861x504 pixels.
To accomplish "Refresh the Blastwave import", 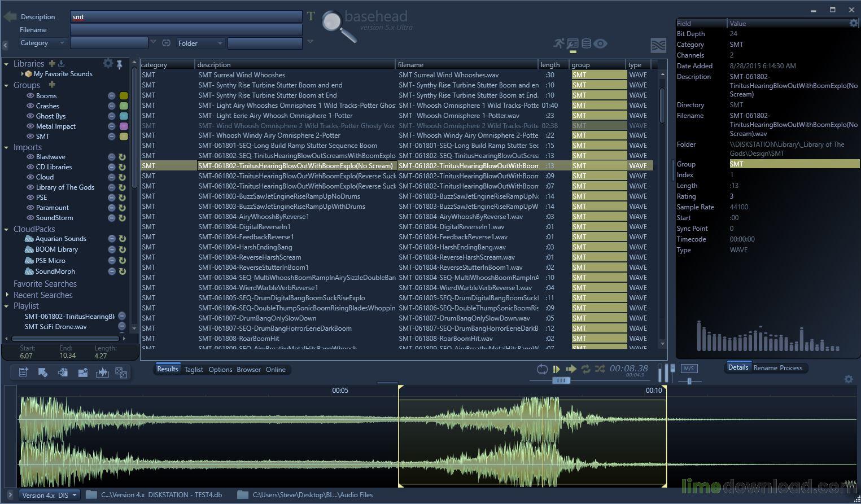I will click(x=122, y=157).
